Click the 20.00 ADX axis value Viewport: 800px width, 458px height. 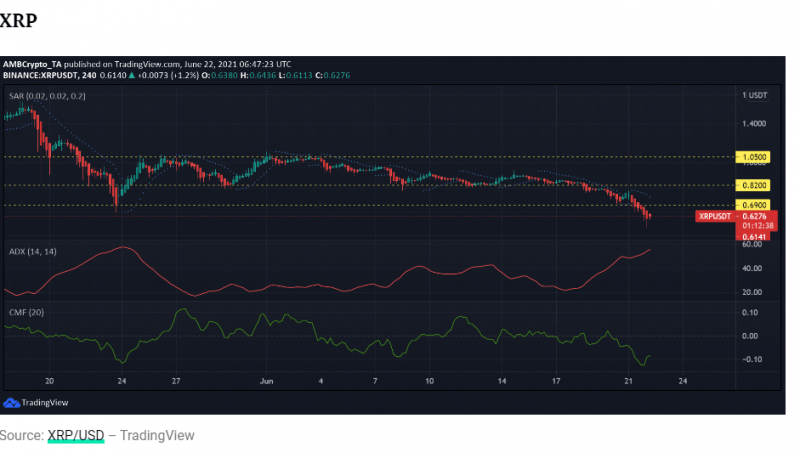tap(752, 292)
